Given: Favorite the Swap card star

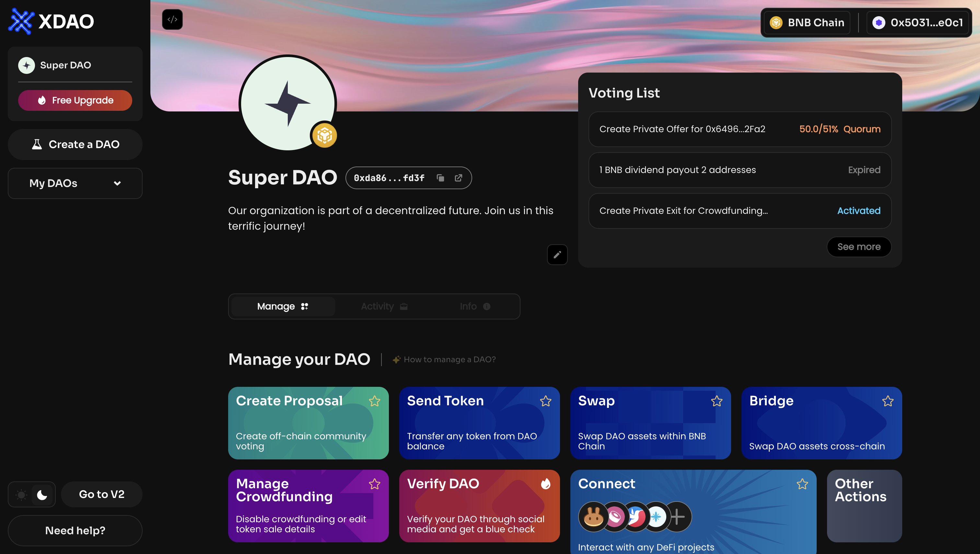Looking at the screenshot, I should (717, 401).
